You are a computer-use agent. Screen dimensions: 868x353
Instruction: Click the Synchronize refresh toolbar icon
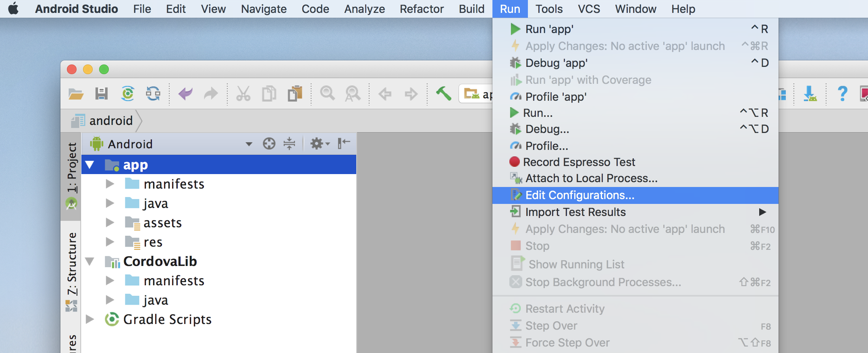click(x=153, y=94)
